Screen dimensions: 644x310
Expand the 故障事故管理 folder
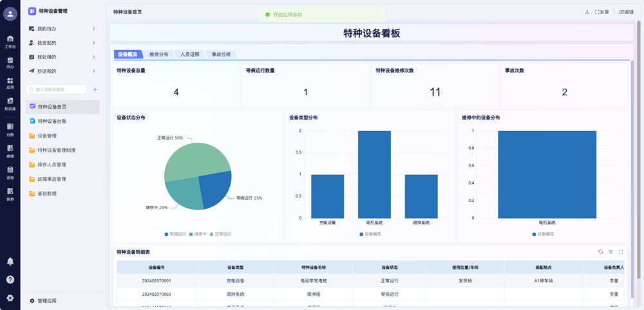click(x=52, y=179)
